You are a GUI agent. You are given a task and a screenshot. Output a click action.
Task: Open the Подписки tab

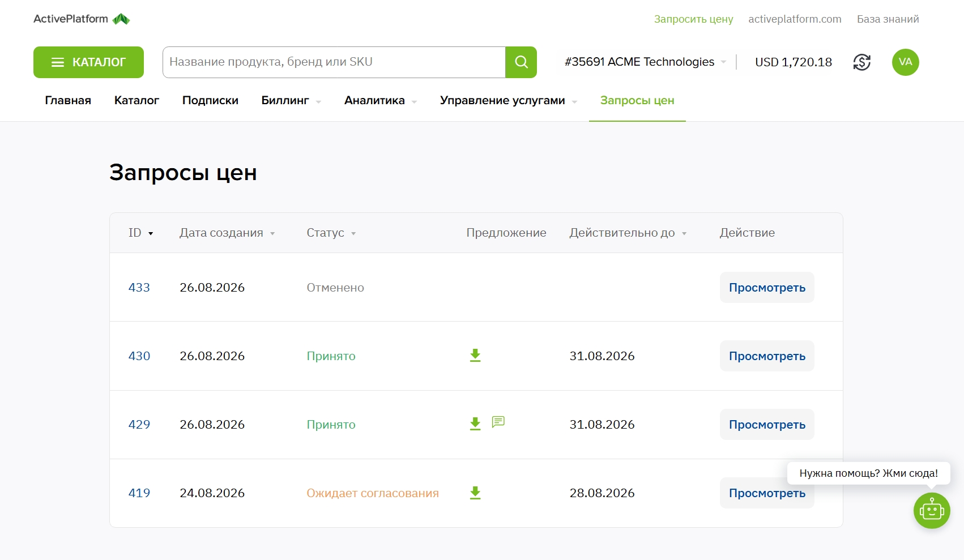coord(210,100)
